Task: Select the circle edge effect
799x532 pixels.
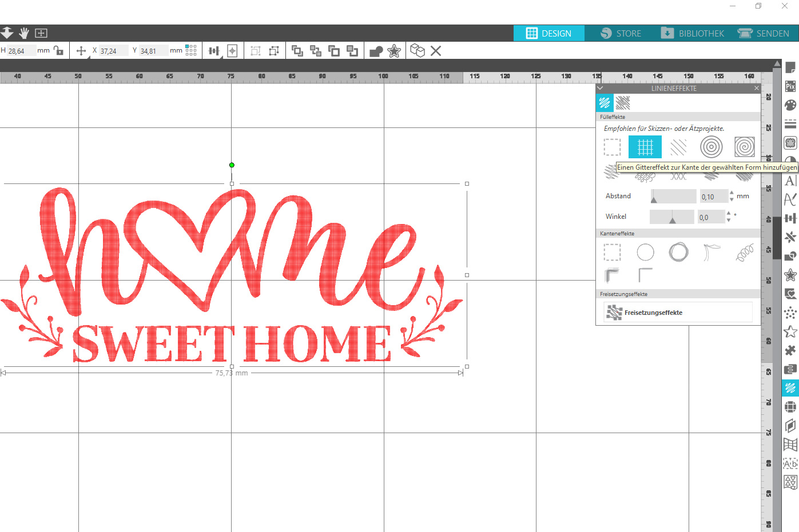Action: pyautogui.click(x=645, y=252)
